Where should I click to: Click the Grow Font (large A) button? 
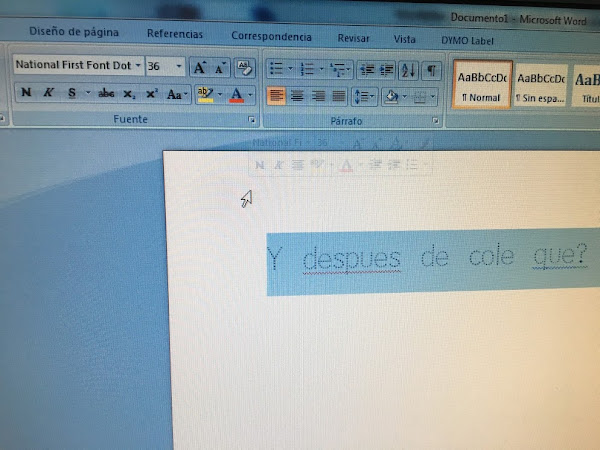(x=199, y=68)
